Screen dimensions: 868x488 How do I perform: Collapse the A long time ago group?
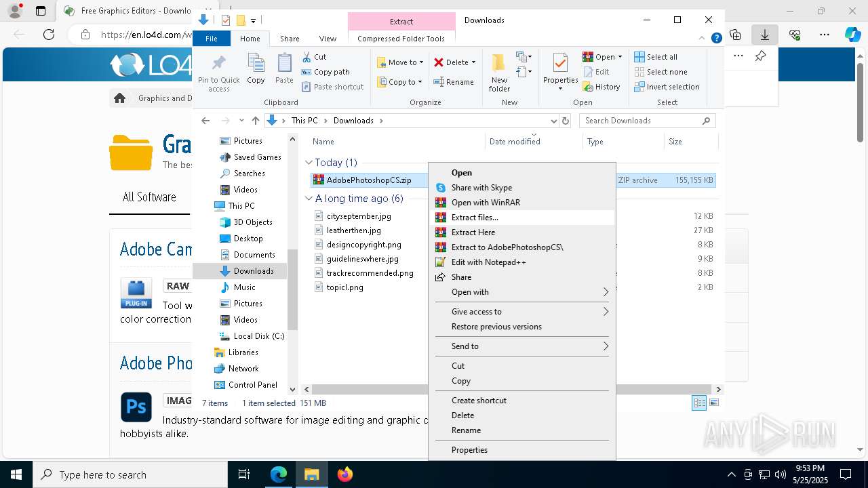pos(309,199)
